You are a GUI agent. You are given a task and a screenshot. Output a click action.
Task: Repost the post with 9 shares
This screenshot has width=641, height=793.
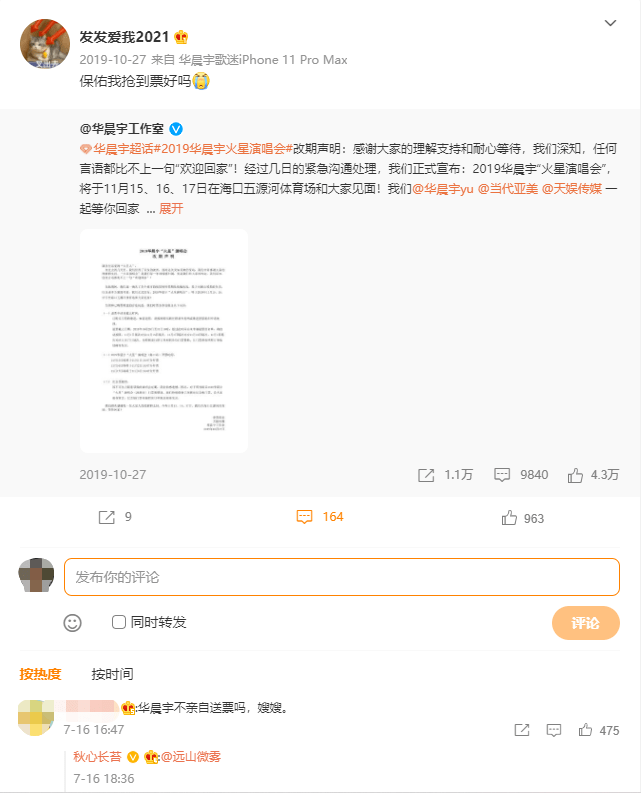107,517
